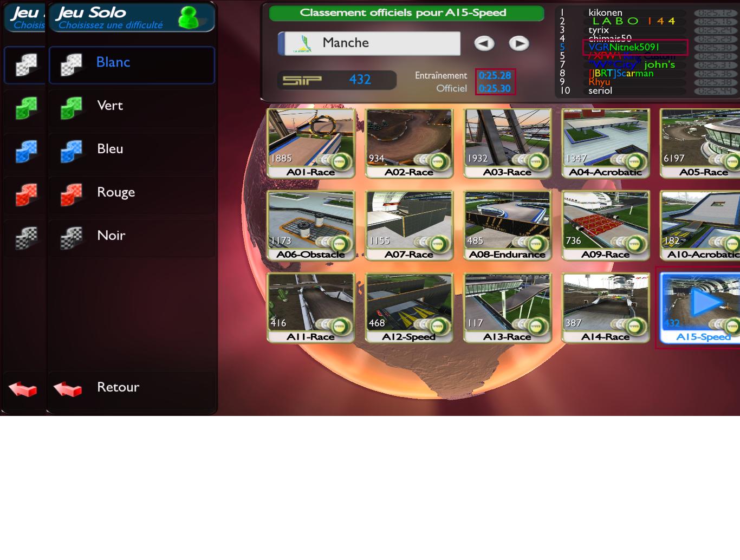Image resolution: width=740 pixels, height=560 pixels.
Task: Choose the Noir difficulty level
Action: pyautogui.click(x=111, y=236)
